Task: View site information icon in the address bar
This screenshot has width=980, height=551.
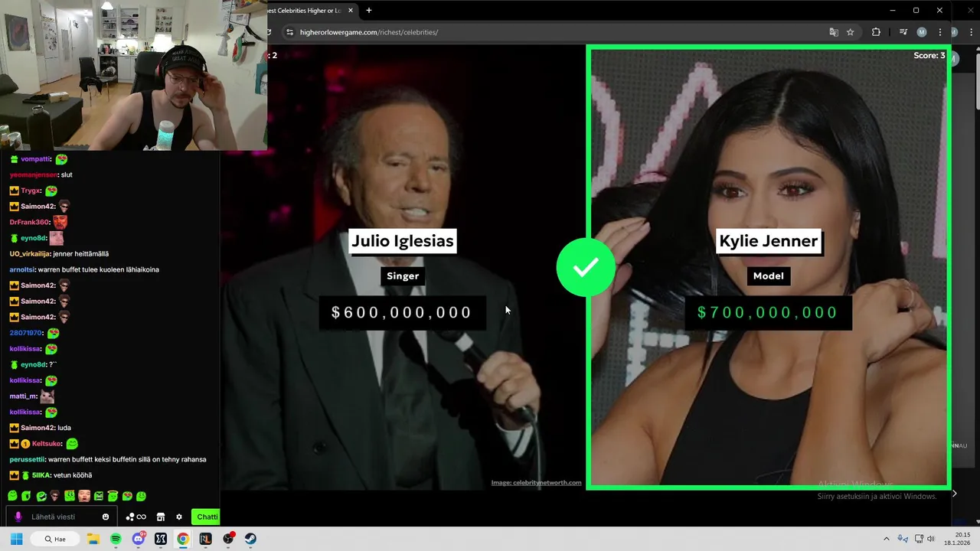Action: click(289, 32)
